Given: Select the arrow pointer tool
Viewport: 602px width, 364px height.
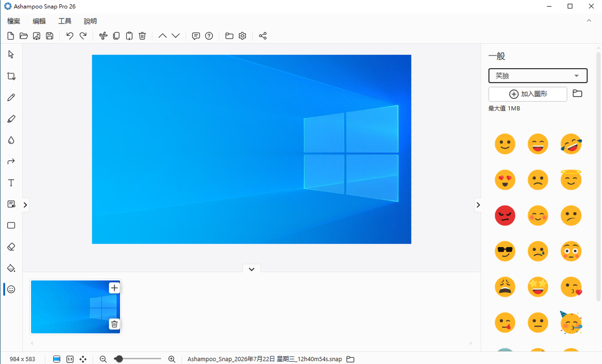Looking at the screenshot, I should pos(11,55).
